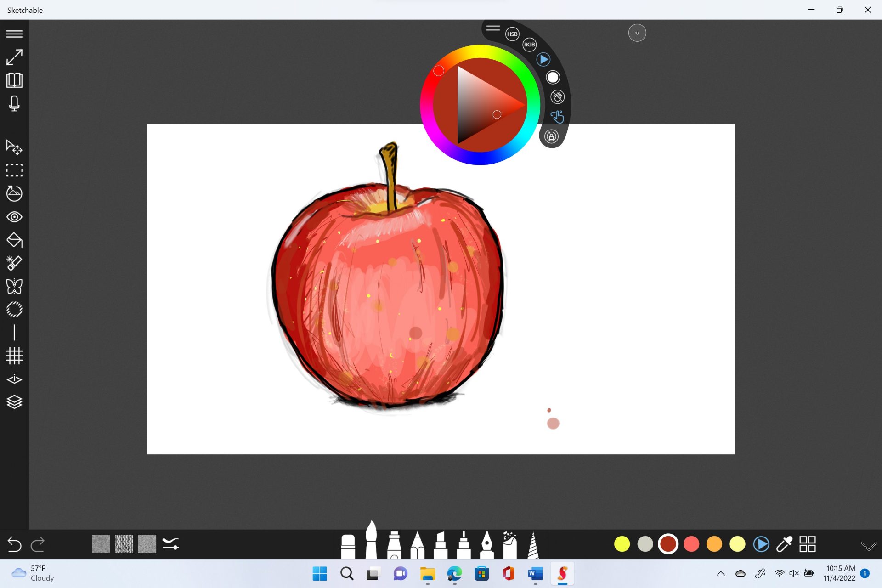
Task: Open the color swatch grid palette
Action: pyautogui.click(x=808, y=544)
